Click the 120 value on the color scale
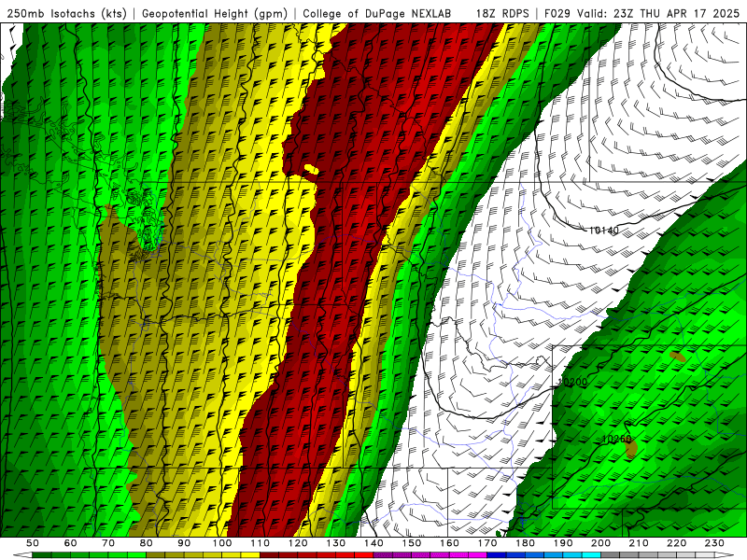 click(x=298, y=543)
